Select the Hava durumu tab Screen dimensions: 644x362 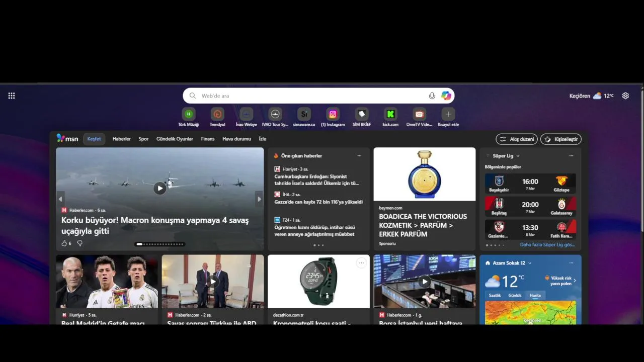[x=236, y=139]
